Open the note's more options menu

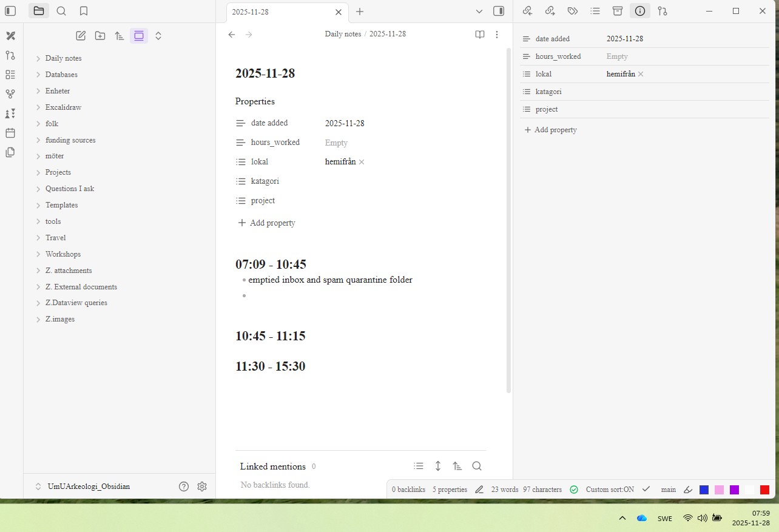point(497,35)
